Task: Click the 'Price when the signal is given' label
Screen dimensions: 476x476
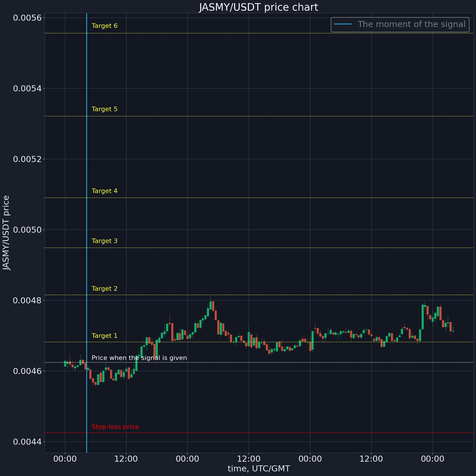Action: pos(139,358)
